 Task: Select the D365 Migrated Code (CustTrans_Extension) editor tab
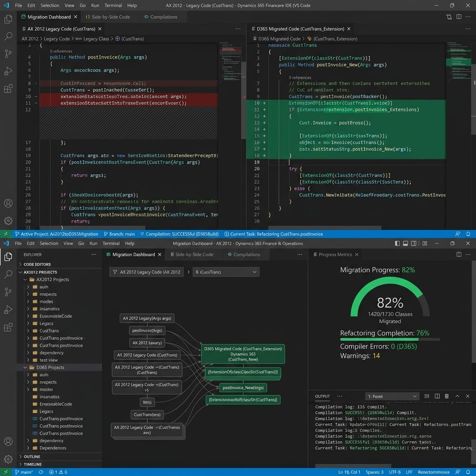coord(301,29)
